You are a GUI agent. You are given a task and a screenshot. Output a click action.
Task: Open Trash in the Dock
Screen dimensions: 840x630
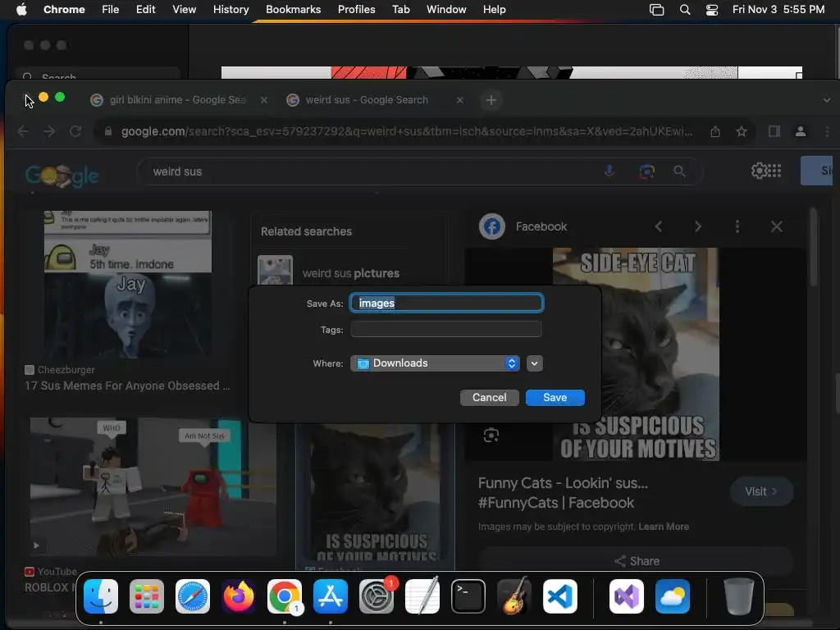point(739,596)
